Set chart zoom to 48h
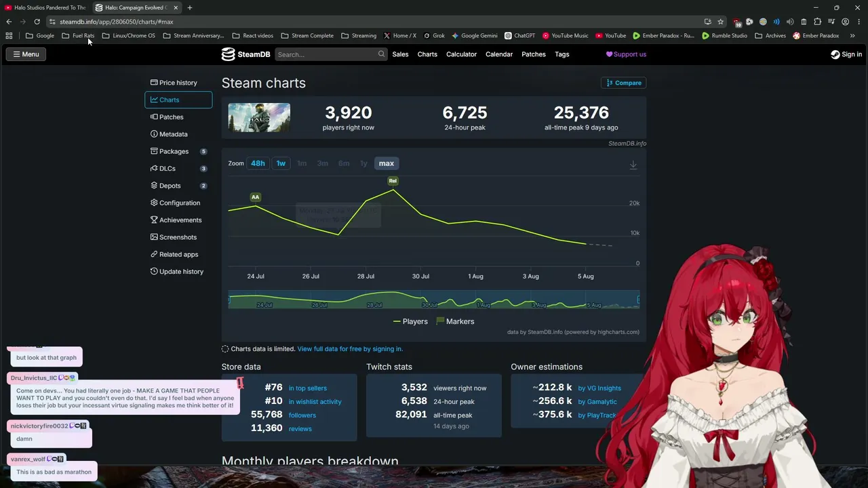The height and width of the screenshot is (488, 868). tap(258, 163)
